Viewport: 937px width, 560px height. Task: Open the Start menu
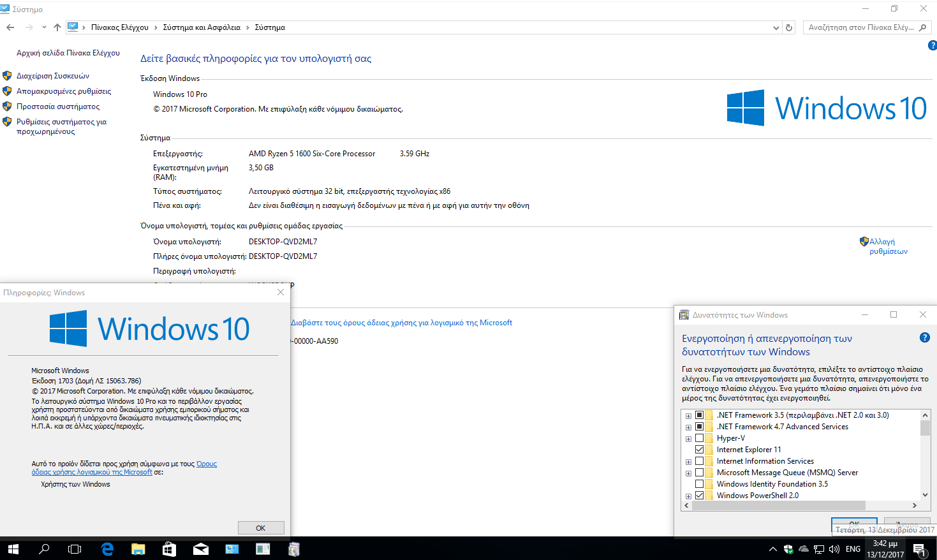pyautogui.click(x=13, y=549)
